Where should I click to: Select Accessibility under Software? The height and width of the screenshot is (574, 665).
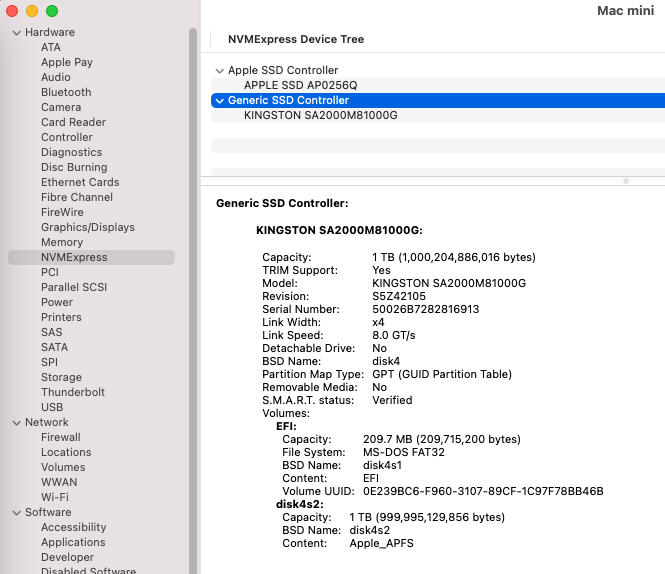73,527
